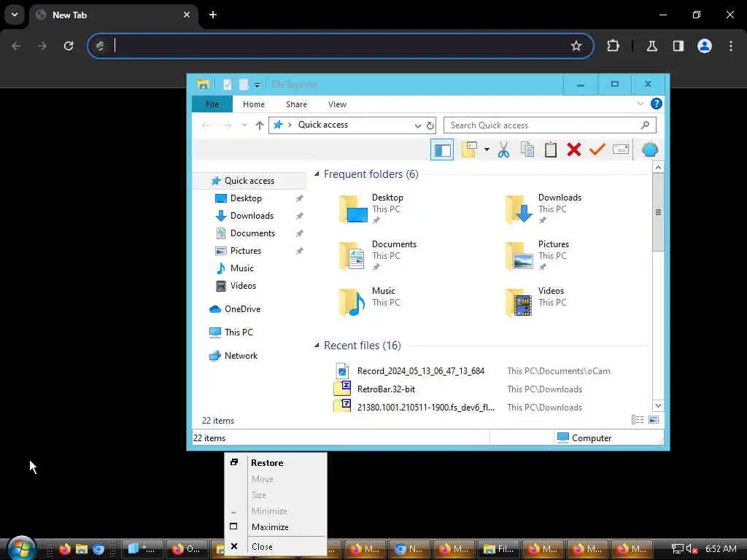Select the Record_2024_05_13_06_47_13_684 file
This screenshot has width=747, height=560.
pos(421,371)
